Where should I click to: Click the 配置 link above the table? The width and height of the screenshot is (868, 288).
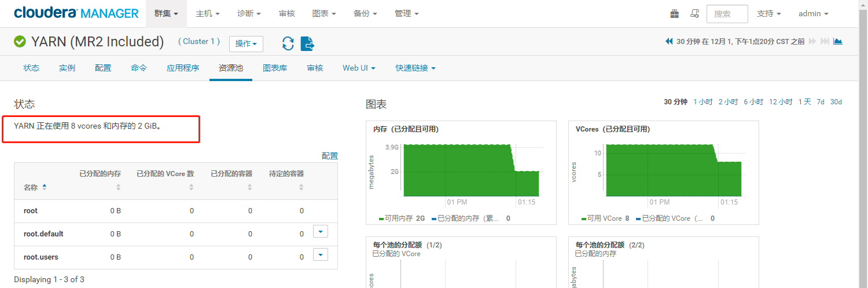tap(330, 156)
